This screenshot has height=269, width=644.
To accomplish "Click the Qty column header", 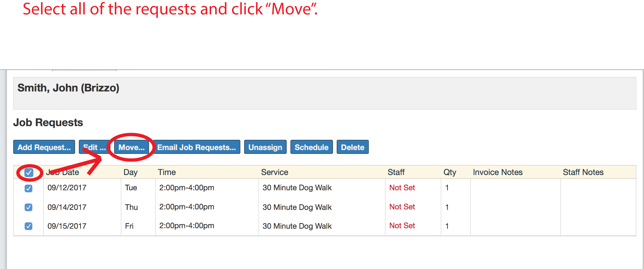I will (450, 172).
